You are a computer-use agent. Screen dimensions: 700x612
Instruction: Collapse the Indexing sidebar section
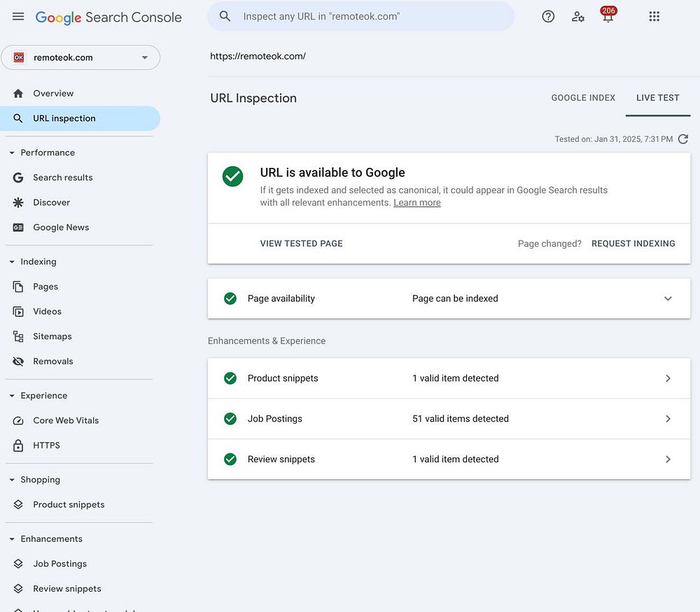(x=12, y=262)
